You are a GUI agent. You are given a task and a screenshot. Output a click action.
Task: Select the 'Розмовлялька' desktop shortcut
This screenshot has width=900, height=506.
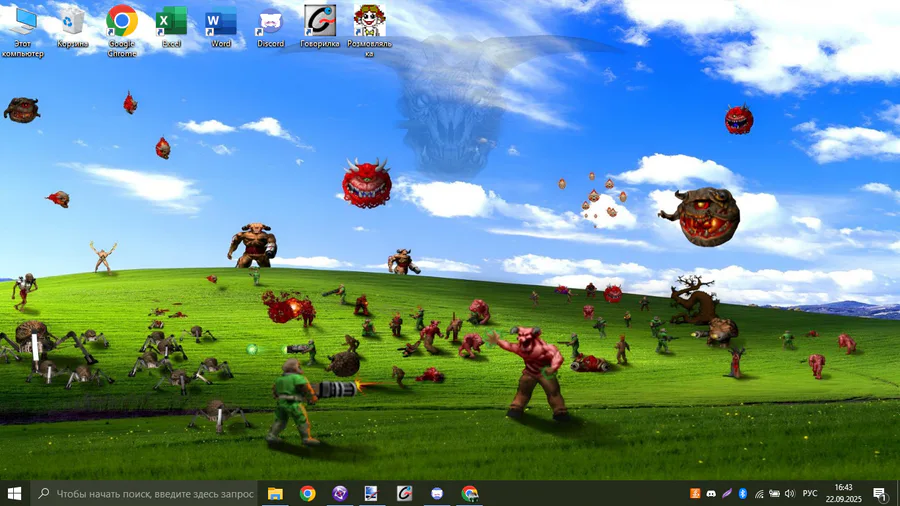pos(369,30)
